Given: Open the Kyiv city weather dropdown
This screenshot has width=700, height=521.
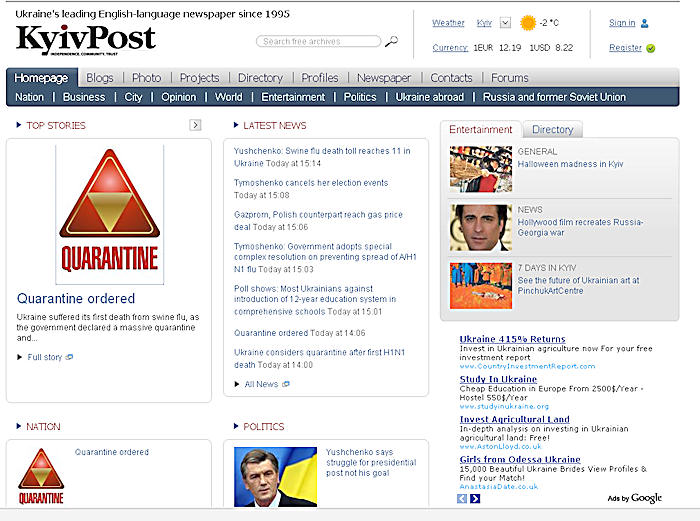Looking at the screenshot, I should click(504, 23).
